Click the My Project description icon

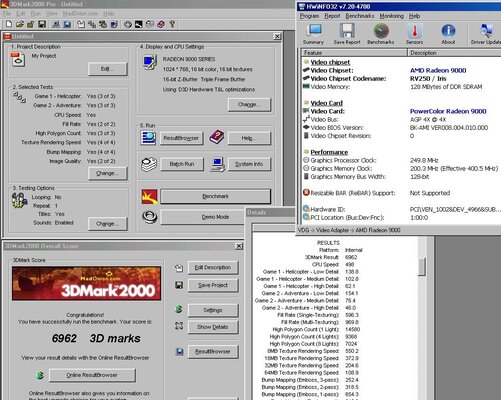(x=18, y=60)
